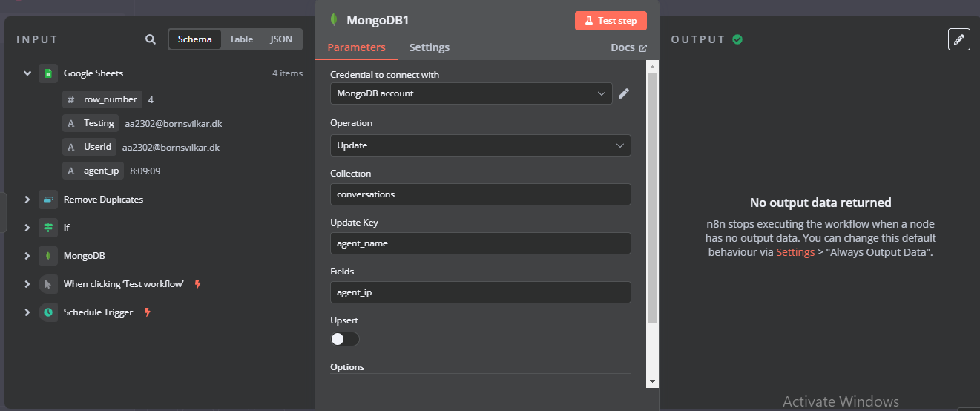
Task: Click the '4 items' count label
Action: click(x=287, y=73)
